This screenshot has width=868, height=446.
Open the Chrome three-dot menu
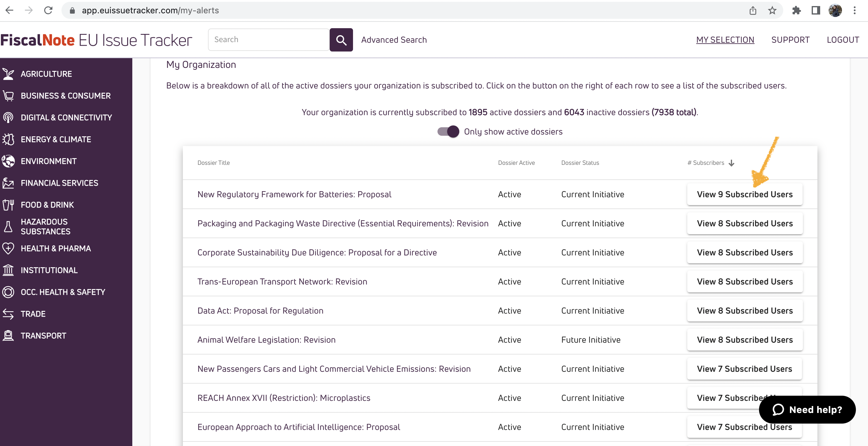click(x=854, y=10)
